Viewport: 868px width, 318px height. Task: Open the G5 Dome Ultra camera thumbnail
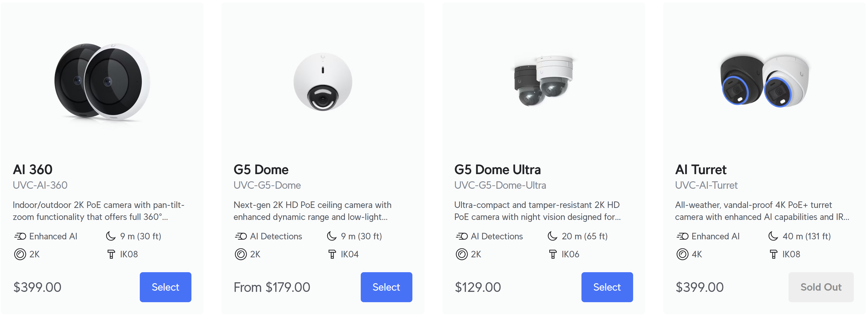(x=544, y=81)
